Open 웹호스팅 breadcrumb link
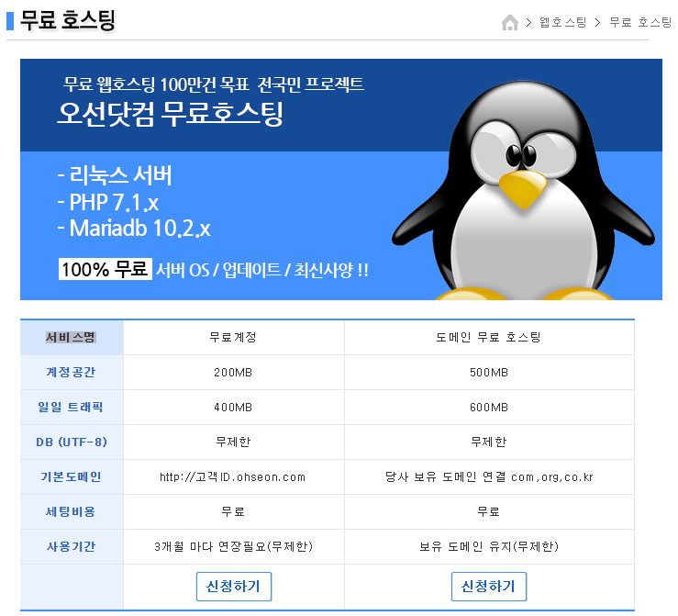The width and height of the screenshot is (678, 616). pyautogui.click(x=562, y=23)
